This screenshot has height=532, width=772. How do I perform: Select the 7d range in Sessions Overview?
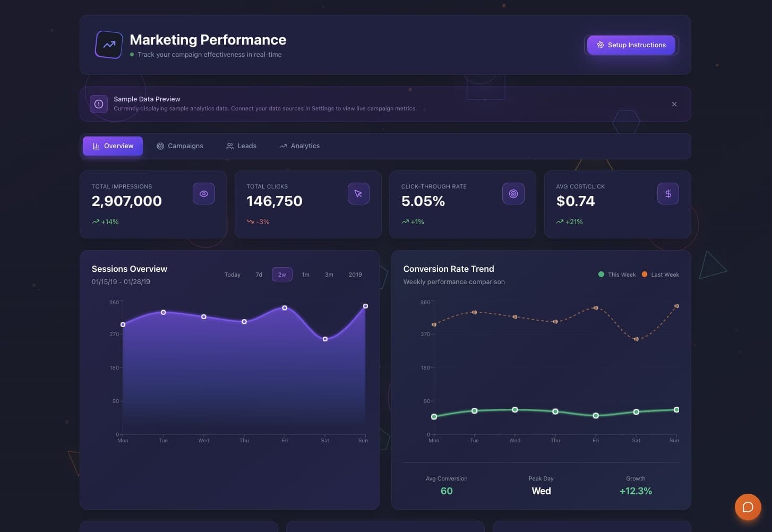point(259,274)
